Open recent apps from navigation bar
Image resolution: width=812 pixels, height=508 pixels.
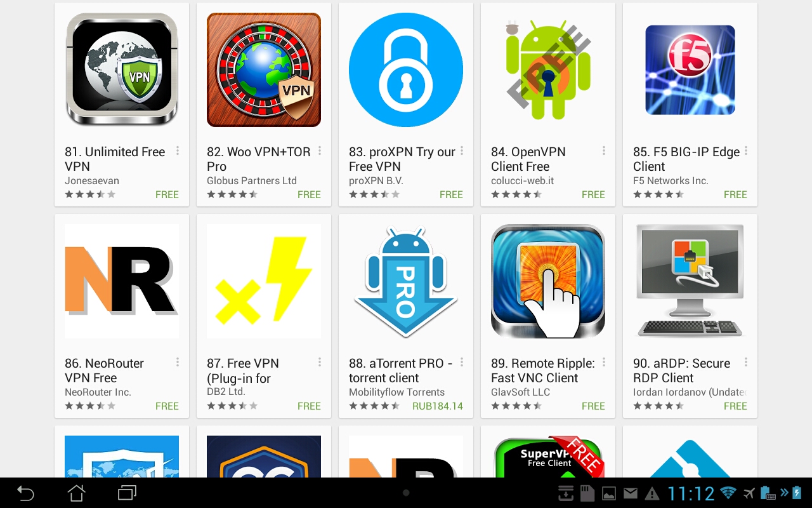pos(127,493)
